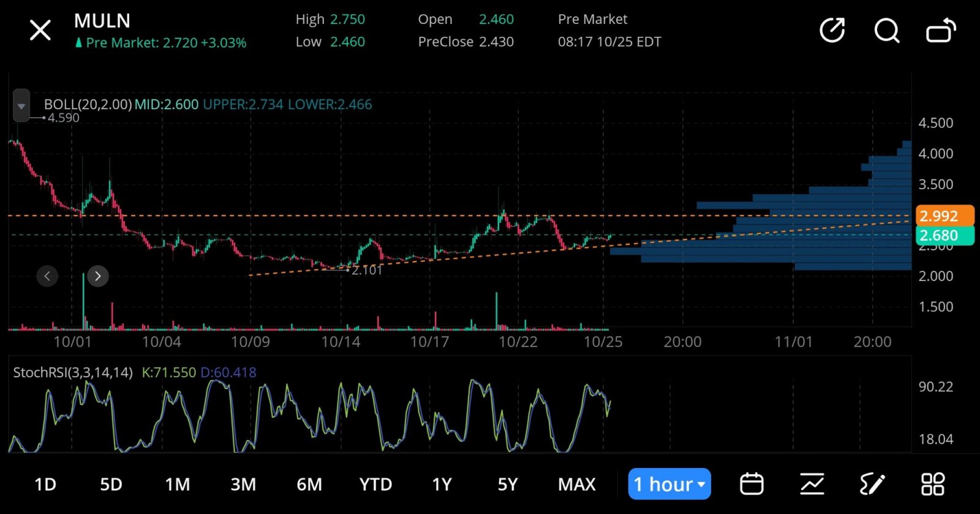This screenshot has width=980, height=514.
Task: Tap the 2.101 low price marker
Action: 367,270
